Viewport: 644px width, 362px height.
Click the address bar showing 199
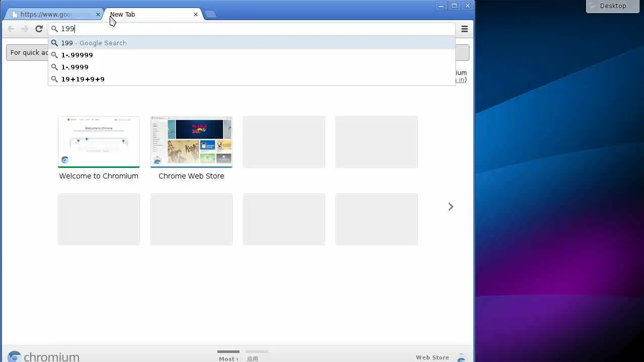click(x=252, y=29)
